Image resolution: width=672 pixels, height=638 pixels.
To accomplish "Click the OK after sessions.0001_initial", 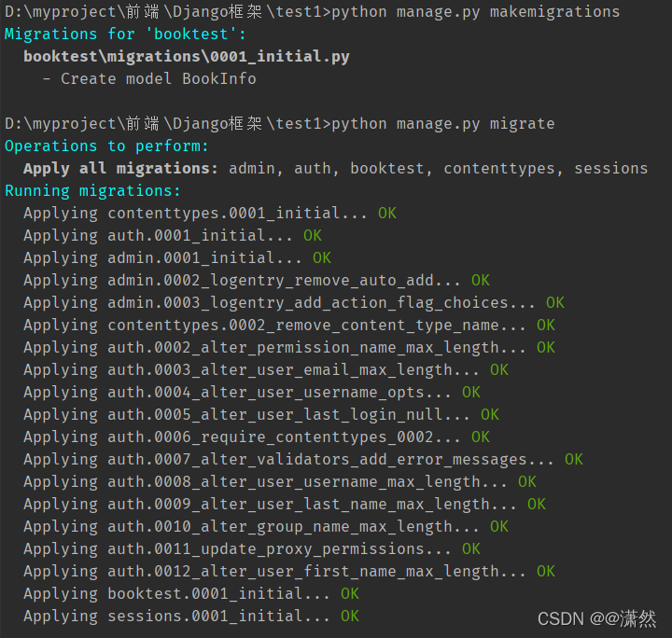I will point(349,617).
